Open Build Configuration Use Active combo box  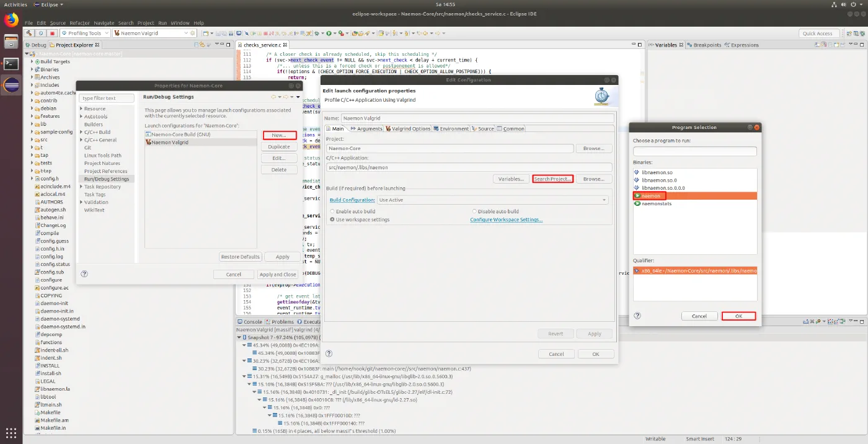point(492,200)
